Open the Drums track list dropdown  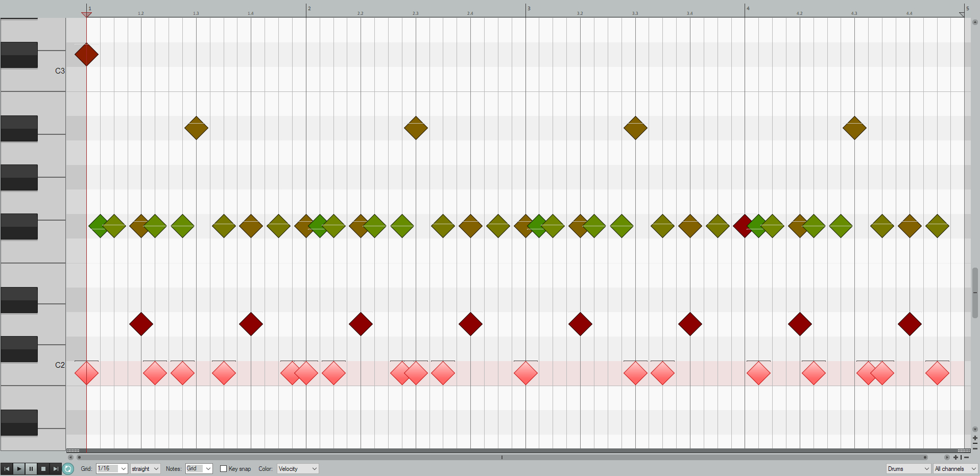pos(908,468)
